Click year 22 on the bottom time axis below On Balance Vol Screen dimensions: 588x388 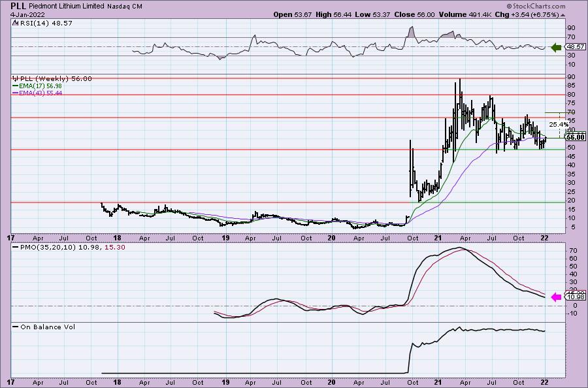click(x=544, y=382)
